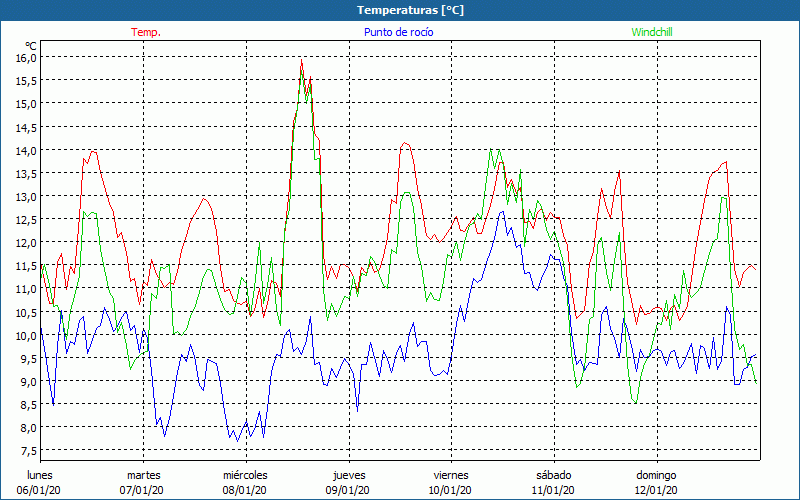Click the 16,0 y-axis value
The height and width of the screenshot is (500, 800).
click(26, 58)
